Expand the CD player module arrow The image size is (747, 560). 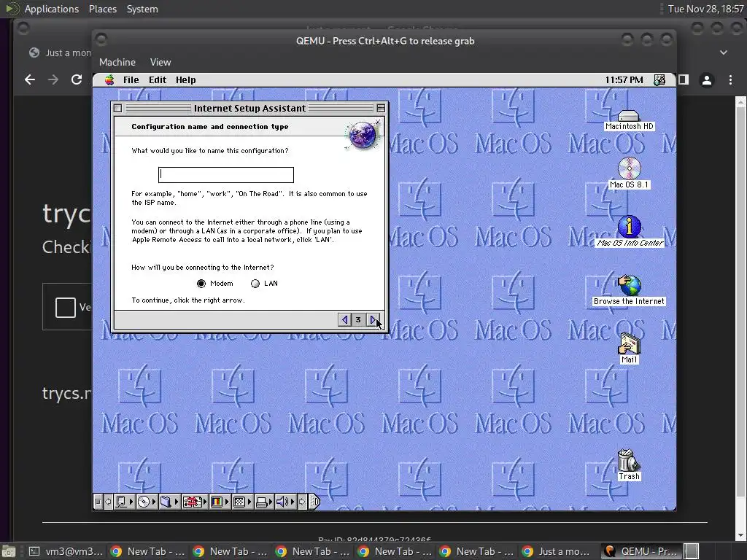pos(154,502)
